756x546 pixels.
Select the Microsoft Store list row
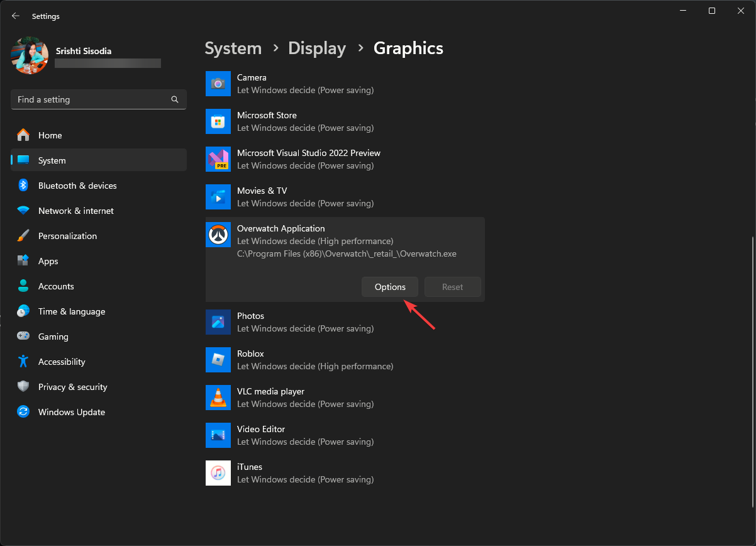345,121
